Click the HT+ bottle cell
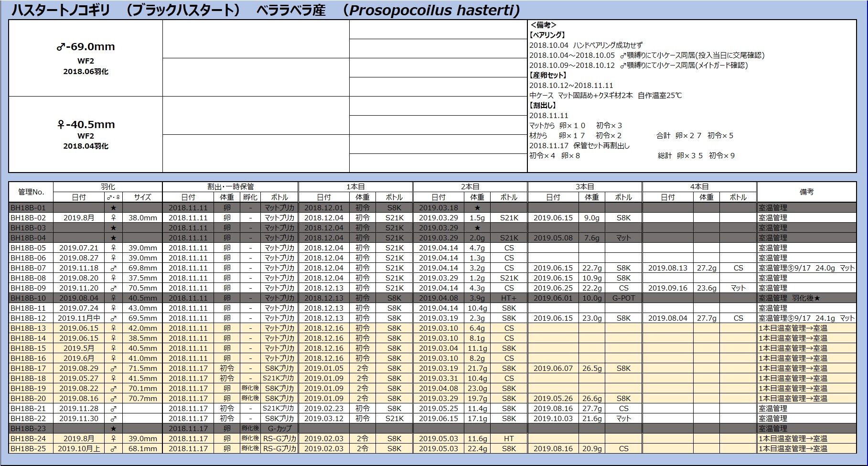This screenshot has width=868, height=466. (x=509, y=298)
